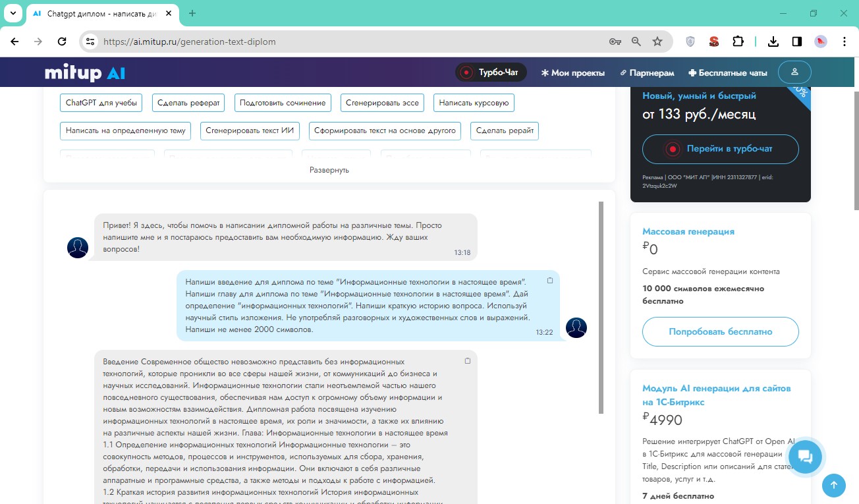
Task: Reload the current page
Action: [62, 42]
